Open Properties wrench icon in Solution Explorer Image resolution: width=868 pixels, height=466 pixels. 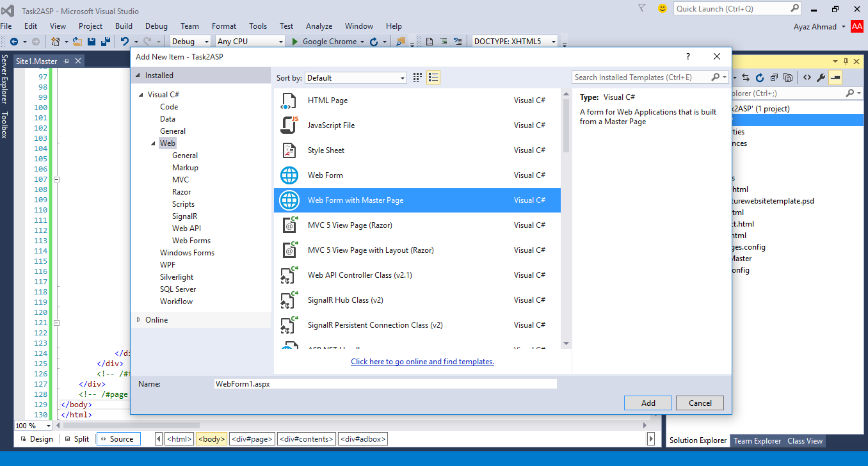pos(821,77)
